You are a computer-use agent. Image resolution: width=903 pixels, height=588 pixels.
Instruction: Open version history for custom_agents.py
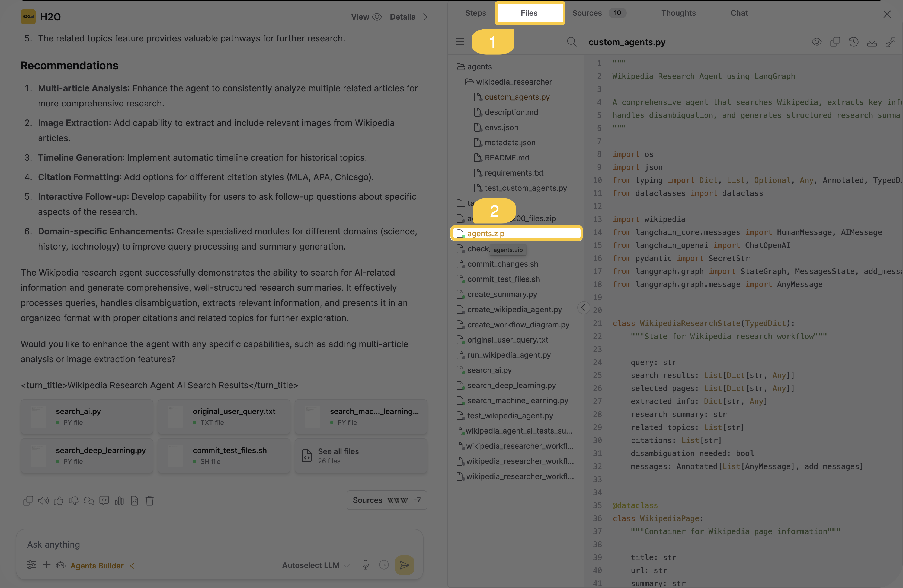pyautogui.click(x=853, y=42)
